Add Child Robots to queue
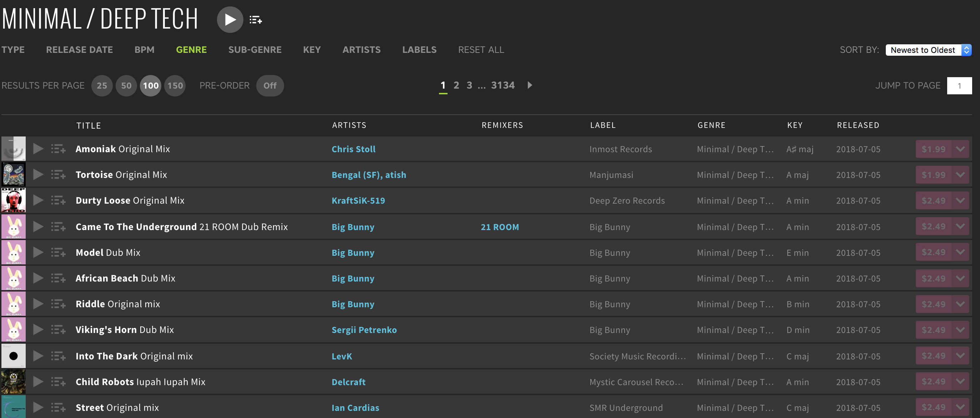The width and height of the screenshot is (980, 418). [58, 382]
